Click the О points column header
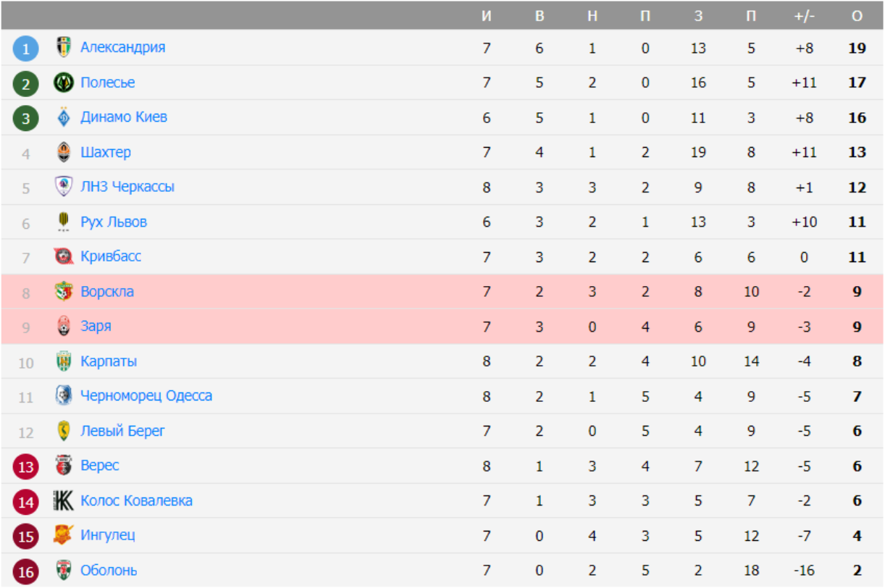The height and width of the screenshot is (588, 885). [857, 16]
